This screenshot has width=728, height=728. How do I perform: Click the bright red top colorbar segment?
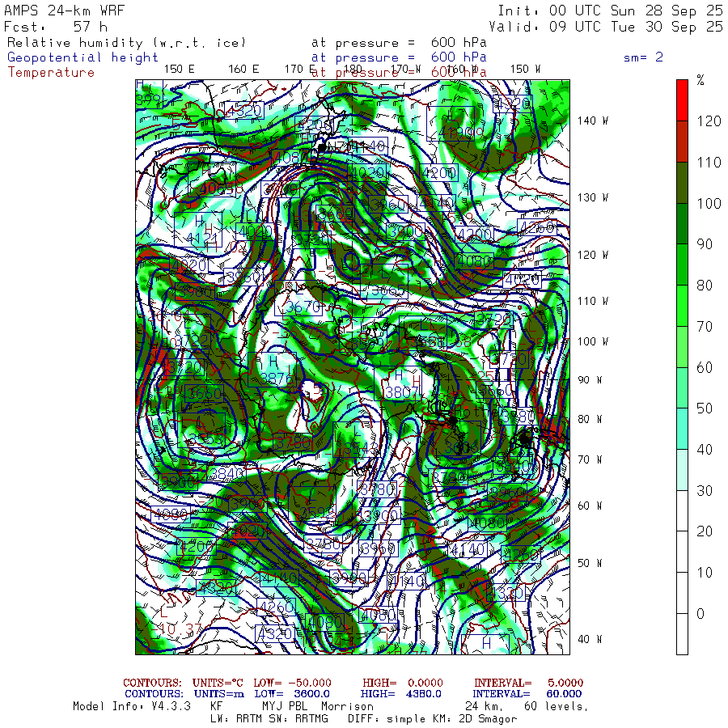pos(682,100)
